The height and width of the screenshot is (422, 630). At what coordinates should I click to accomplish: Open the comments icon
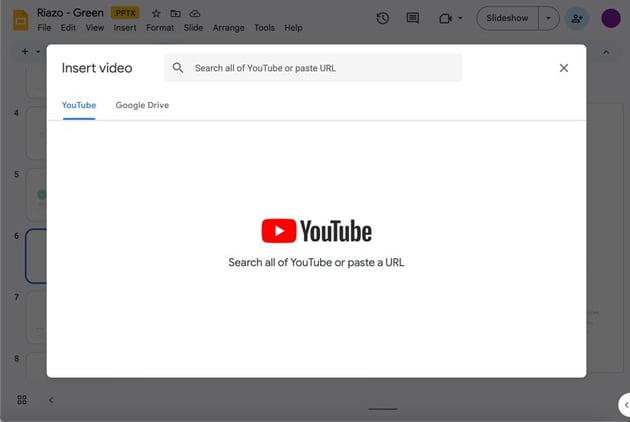pos(413,18)
